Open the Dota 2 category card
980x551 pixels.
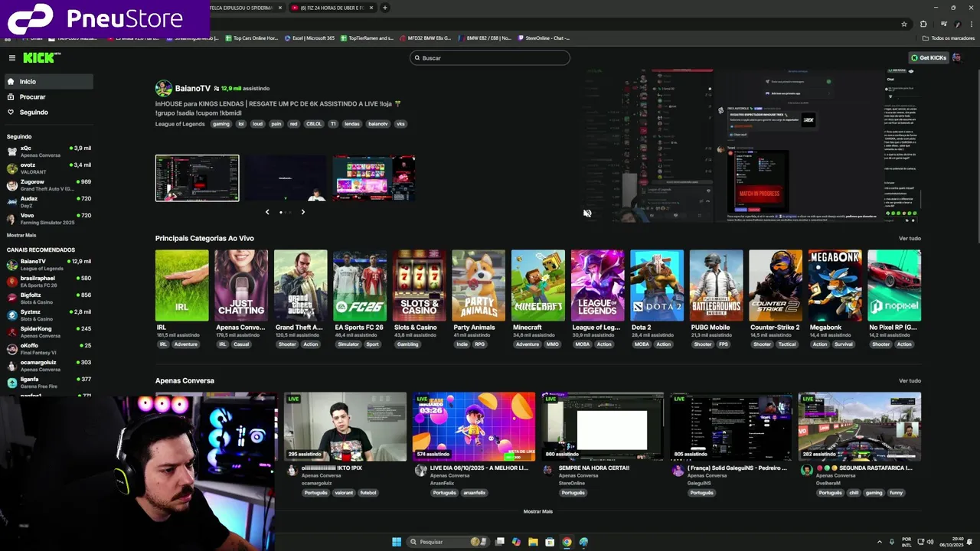[657, 285]
